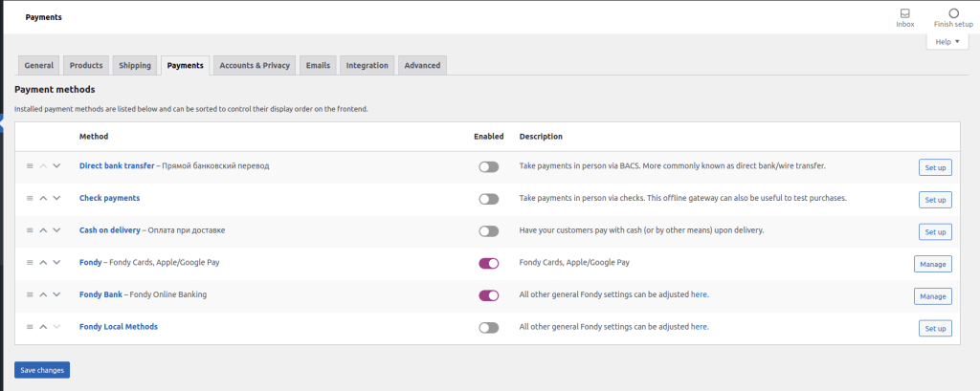Open the Inbox icon
This screenshot has width=980, height=391.
[x=904, y=14]
